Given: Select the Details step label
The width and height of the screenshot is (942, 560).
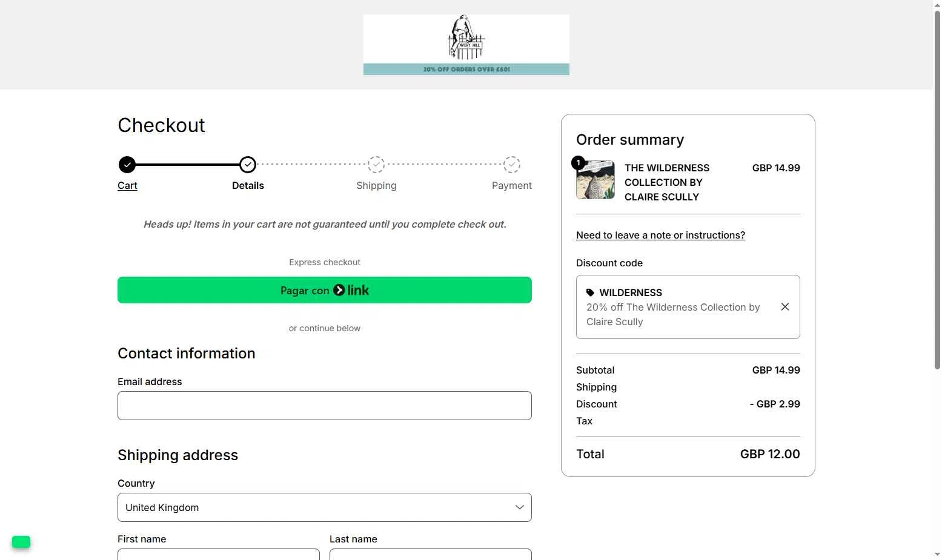Looking at the screenshot, I should pyautogui.click(x=248, y=185).
